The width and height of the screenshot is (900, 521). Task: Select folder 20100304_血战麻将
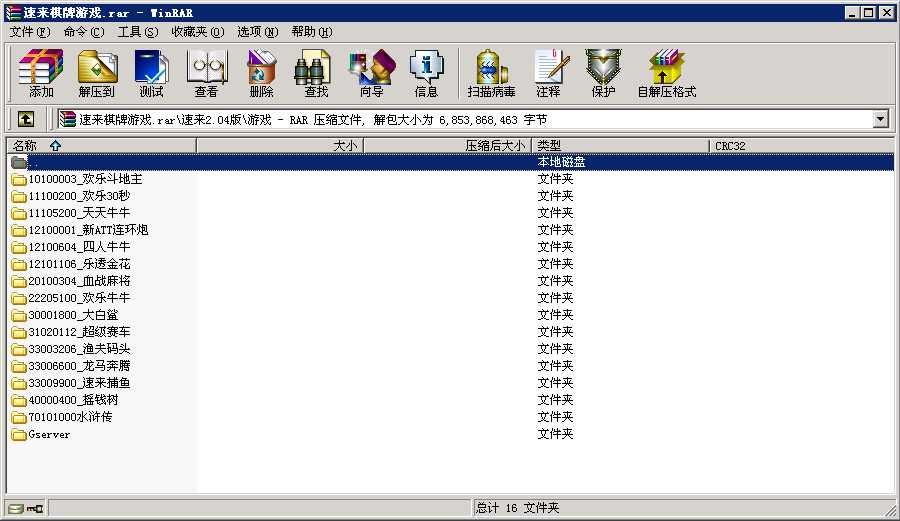(79, 281)
